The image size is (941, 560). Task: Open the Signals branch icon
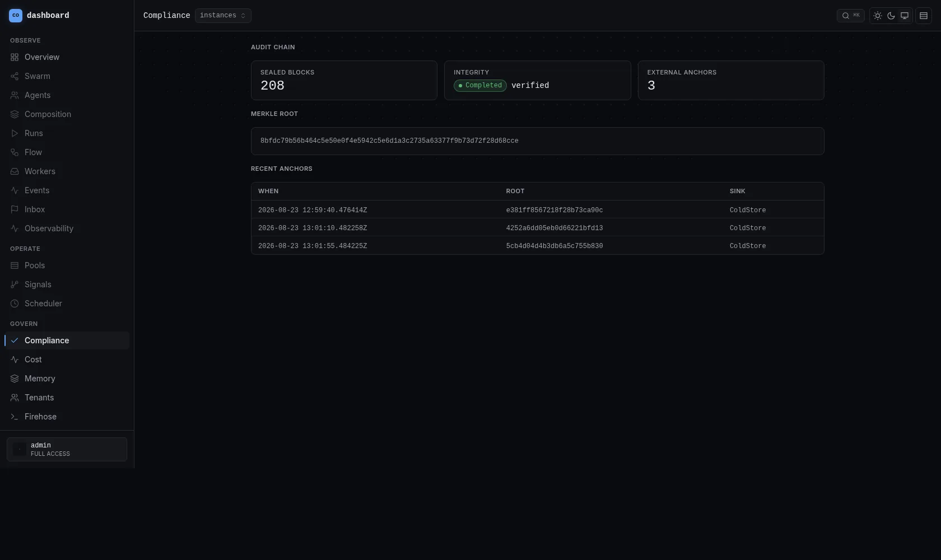15,284
